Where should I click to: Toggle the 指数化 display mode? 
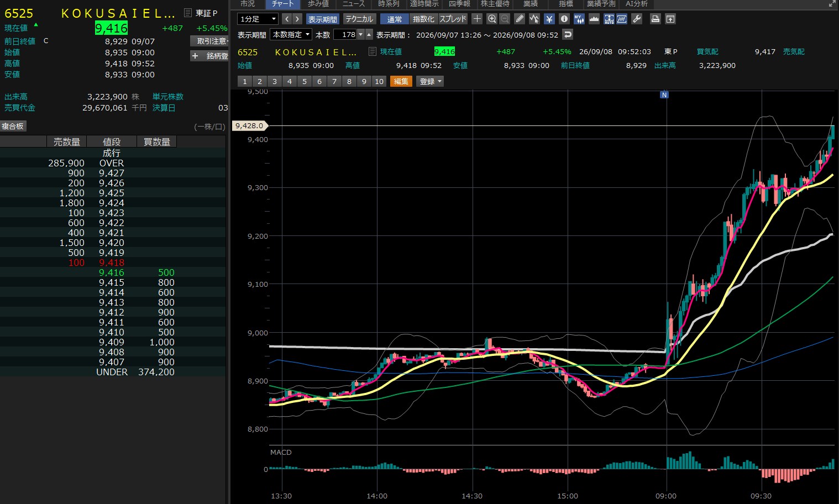(x=423, y=19)
